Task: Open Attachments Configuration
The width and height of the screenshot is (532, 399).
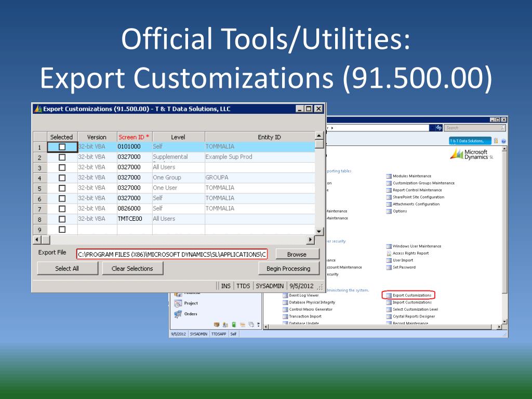Action: [x=413, y=204]
